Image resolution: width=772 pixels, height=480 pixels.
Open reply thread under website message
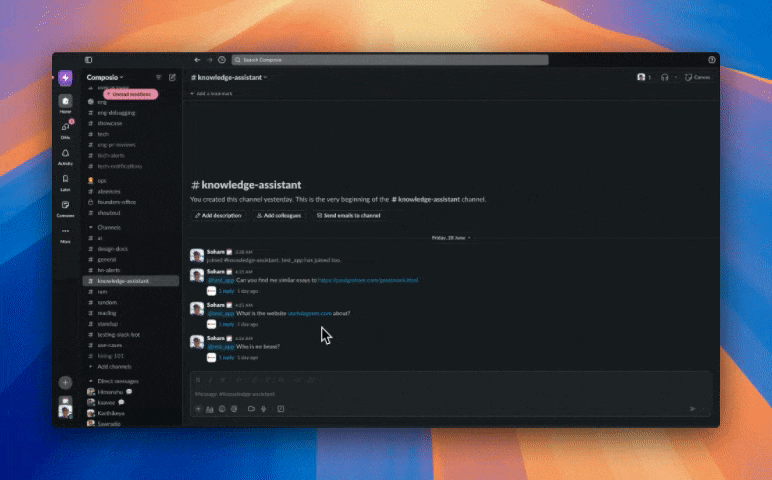[226, 324]
